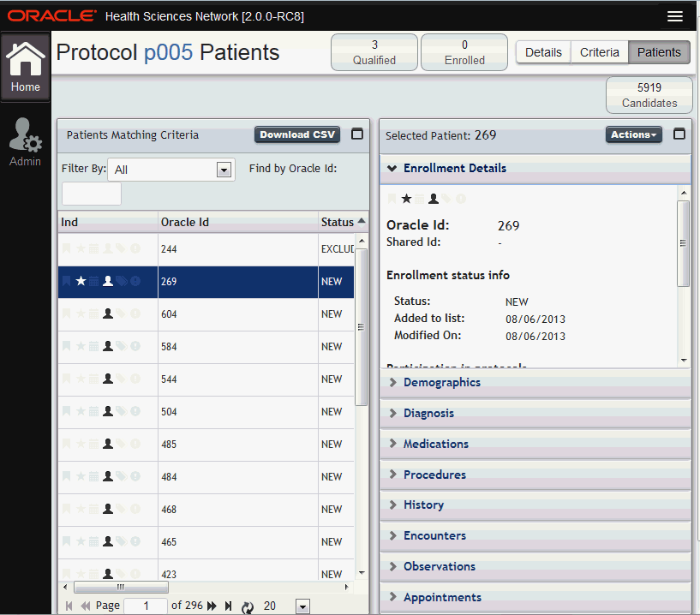
Task: Click the Find by Oracle Id field
Action: click(92, 194)
